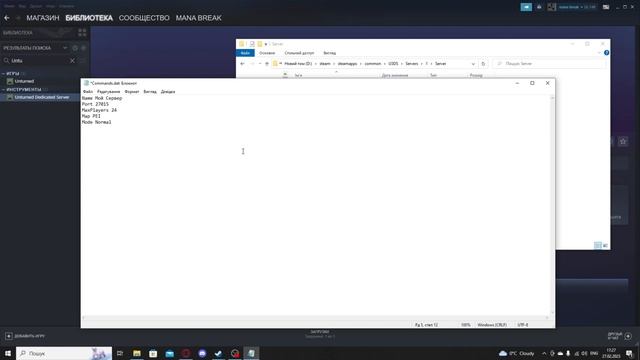The image size is (640, 360).
Task: Click 'steamapps' in Explorer address path
Action: pos(347,64)
